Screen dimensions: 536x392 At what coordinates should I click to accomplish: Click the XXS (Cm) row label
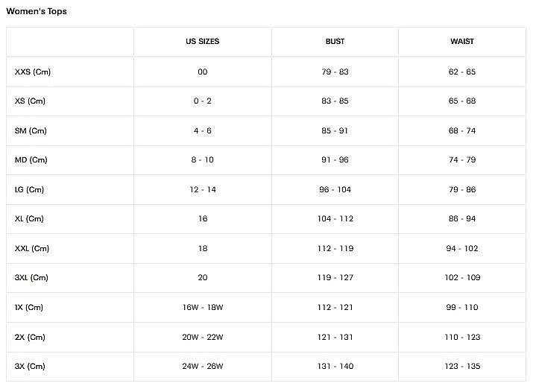33,72
